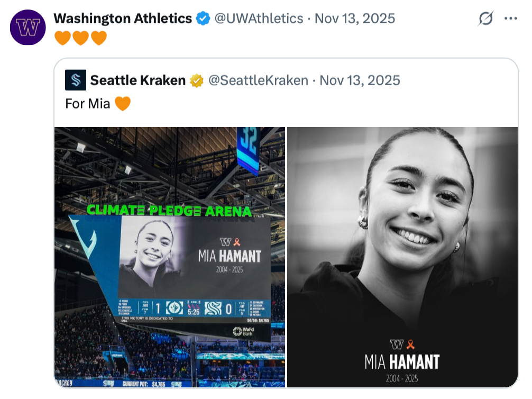Click the orange heart after "For Mia"
Screen dimensions: 532x399
[x=123, y=103]
